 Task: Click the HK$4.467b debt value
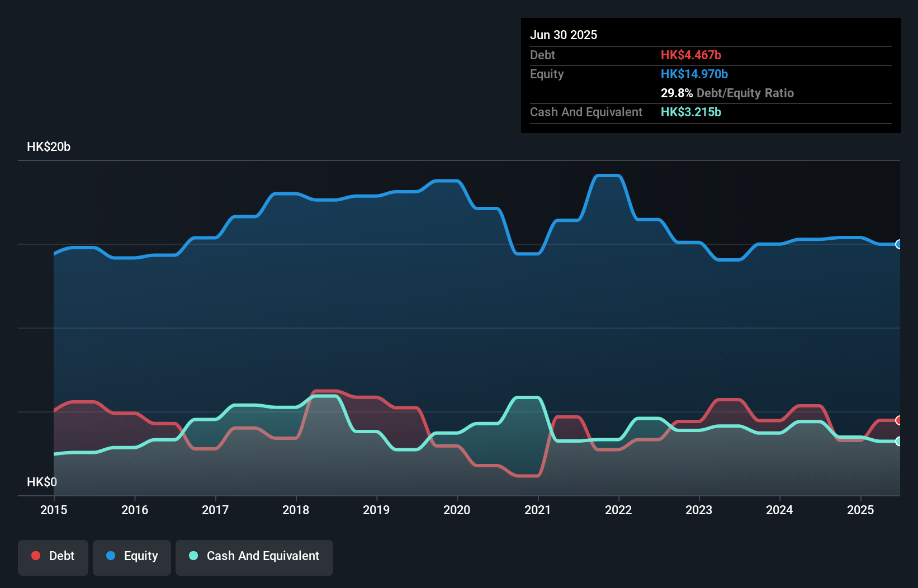pos(691,55)
